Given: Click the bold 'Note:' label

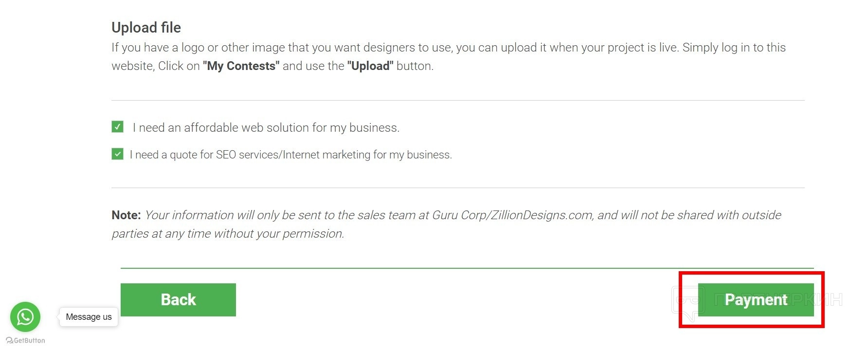Looking at the screenshot, I should click(126, 215).
